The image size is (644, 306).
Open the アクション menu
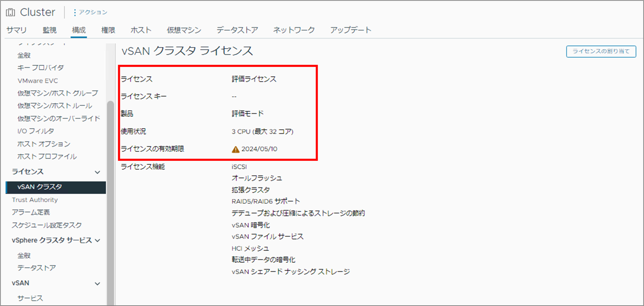click(90, 12)
